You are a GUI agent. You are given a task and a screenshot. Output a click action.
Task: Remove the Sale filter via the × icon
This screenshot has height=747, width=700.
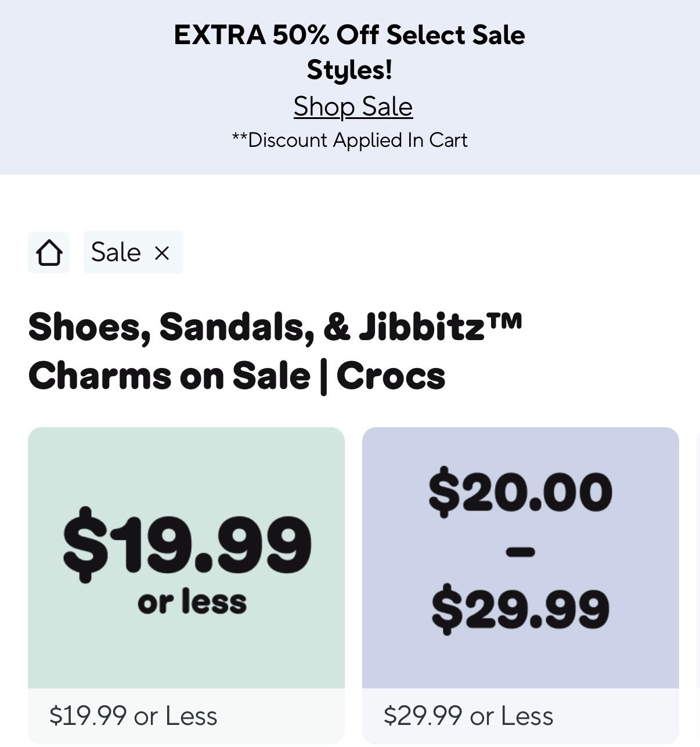pyautogui.click(x=162, y=252)
